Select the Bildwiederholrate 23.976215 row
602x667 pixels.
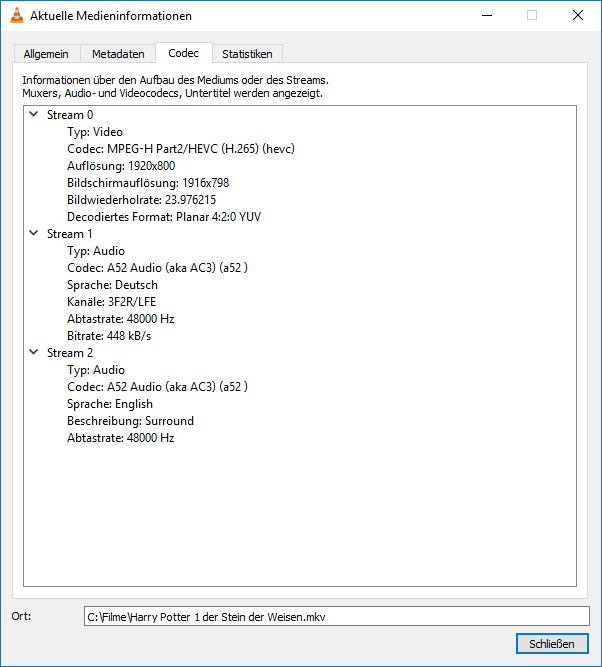(x=142, y=200)
